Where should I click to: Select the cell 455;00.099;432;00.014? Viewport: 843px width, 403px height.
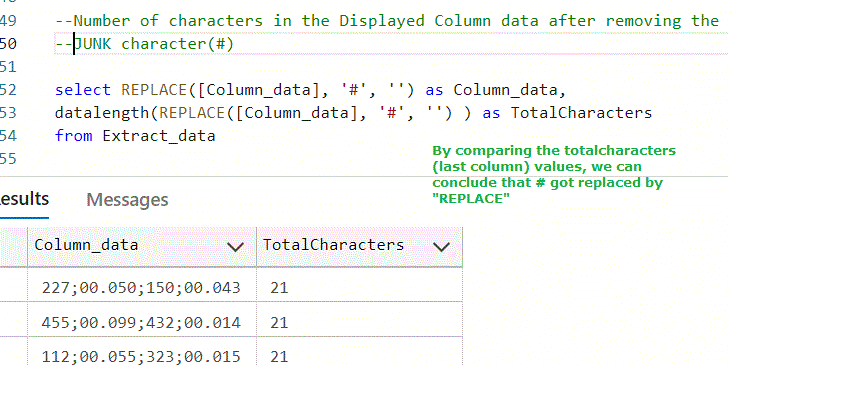click(141, 323)
